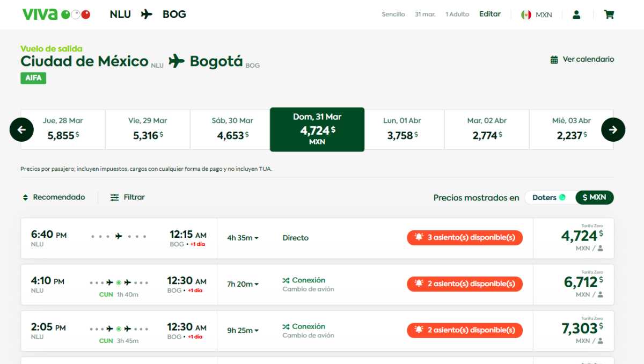Viewport: 644px width, 364px height.
Task: Expand the 9h 25m flight duration details
Action: coord(243,330)
